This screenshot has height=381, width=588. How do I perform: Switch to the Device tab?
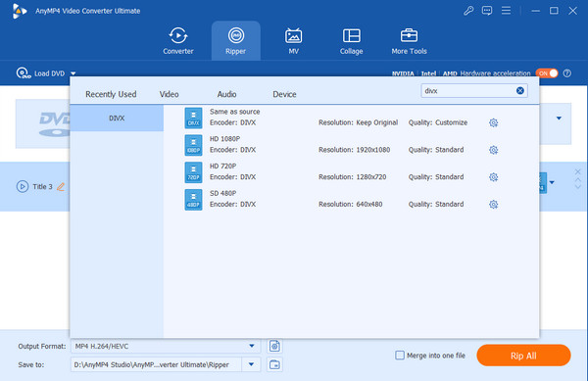[x=284, y=94]
